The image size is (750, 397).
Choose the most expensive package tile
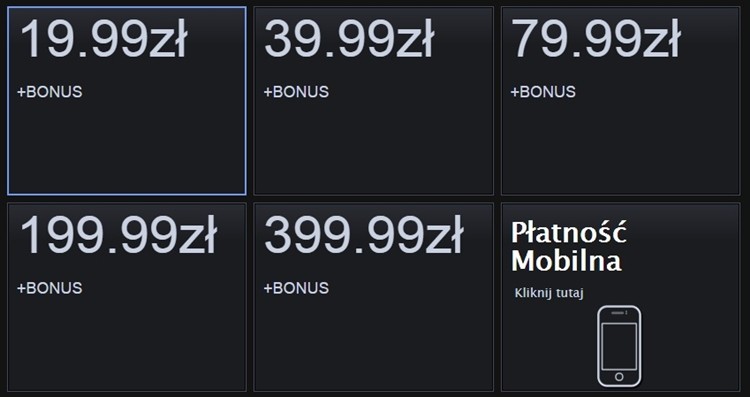(374, 297)
